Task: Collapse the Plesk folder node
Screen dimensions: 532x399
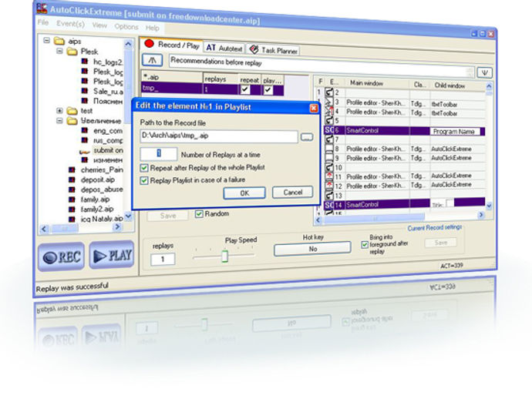Action: point(59,51)
